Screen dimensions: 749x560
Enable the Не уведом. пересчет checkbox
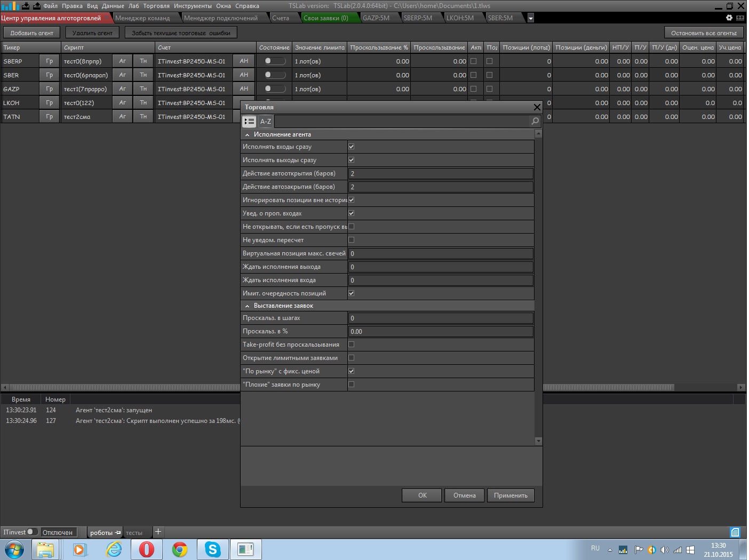click(x=351, y=239)
